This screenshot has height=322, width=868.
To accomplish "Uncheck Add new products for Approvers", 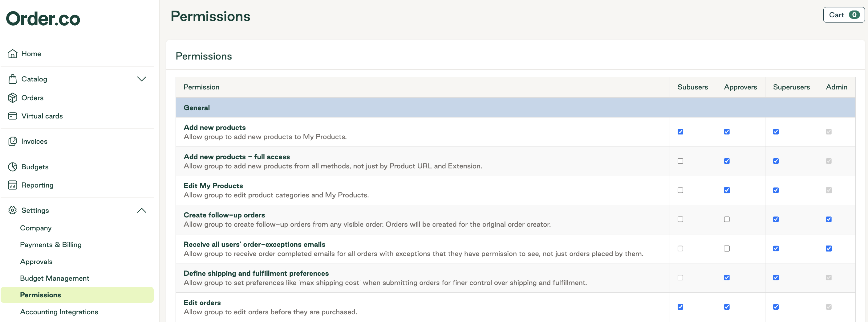I will coord(727,132).
